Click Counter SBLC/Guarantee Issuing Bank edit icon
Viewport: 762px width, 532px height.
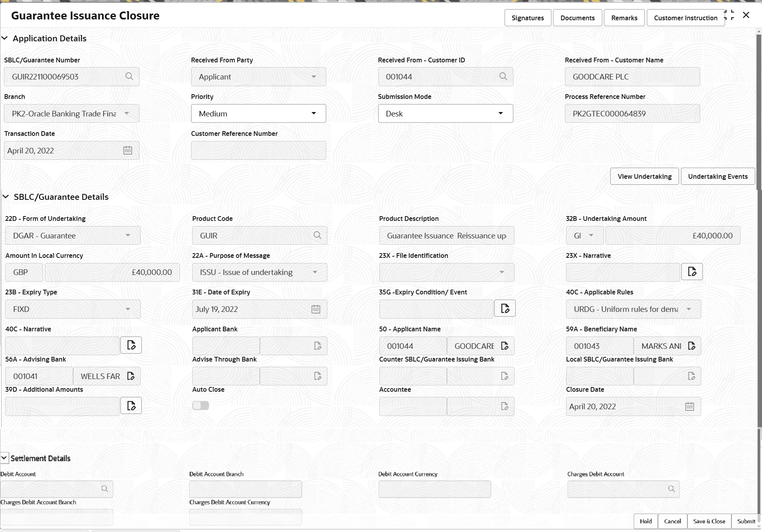[505, 376]
